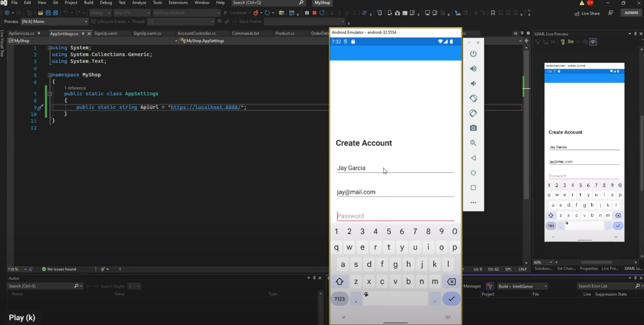Collapse the namespace MyShop code block
Viewport: 644px width, 325px height.
[x=50, y=75]
